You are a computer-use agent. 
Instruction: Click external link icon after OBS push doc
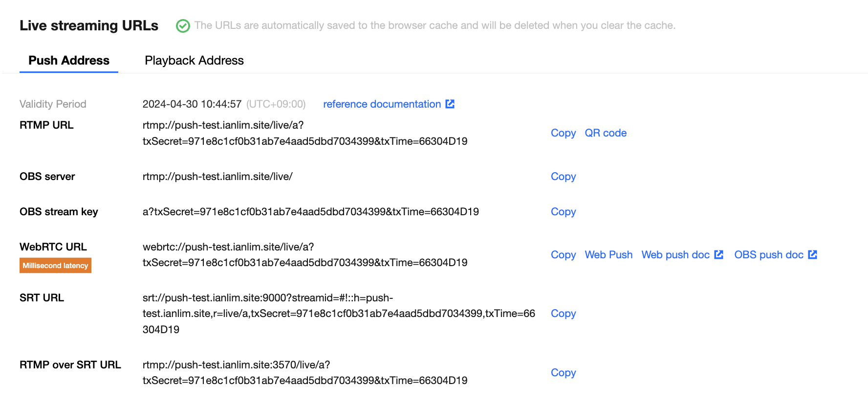click(x=813, y=254)
